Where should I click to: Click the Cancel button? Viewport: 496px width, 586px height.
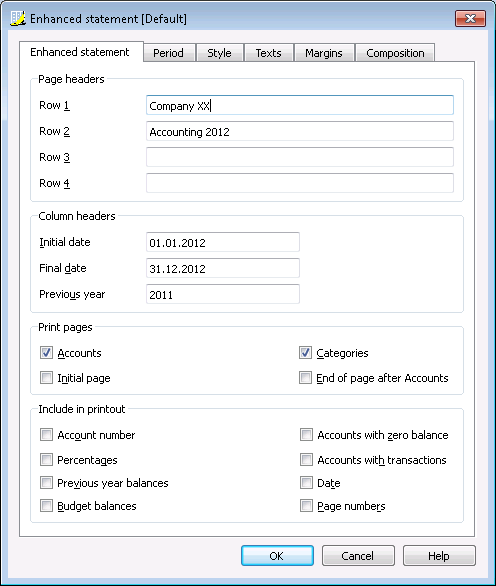coord(358,556)
